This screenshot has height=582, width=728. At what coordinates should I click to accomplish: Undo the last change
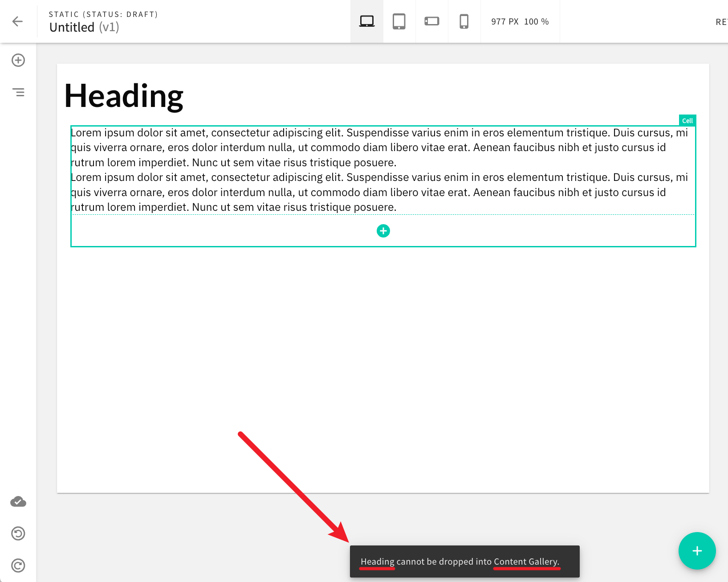(x=18, y=533)
